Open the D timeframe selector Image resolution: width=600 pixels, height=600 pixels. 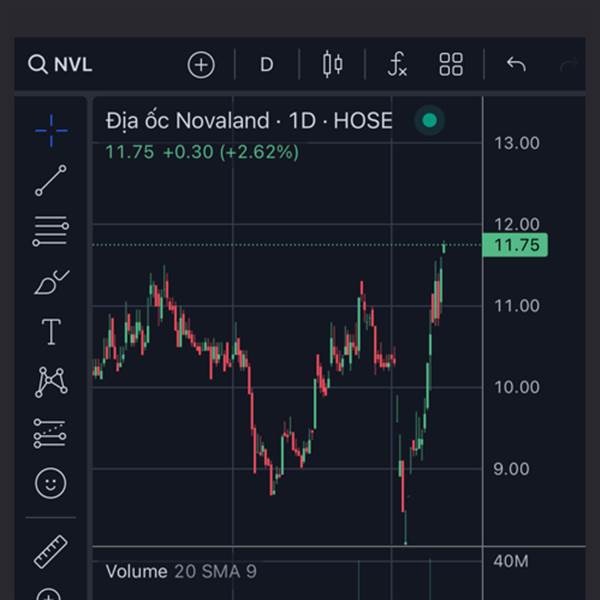(x=267, y=65)
